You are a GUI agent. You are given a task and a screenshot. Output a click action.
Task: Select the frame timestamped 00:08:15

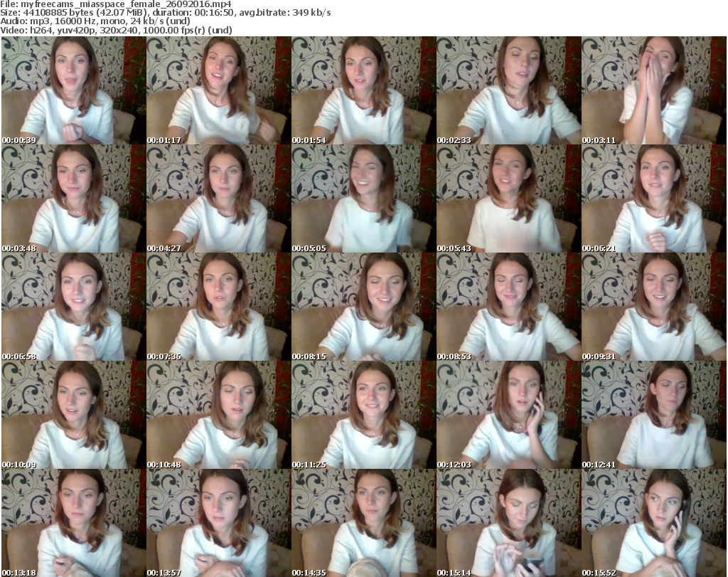pos(363,307)
